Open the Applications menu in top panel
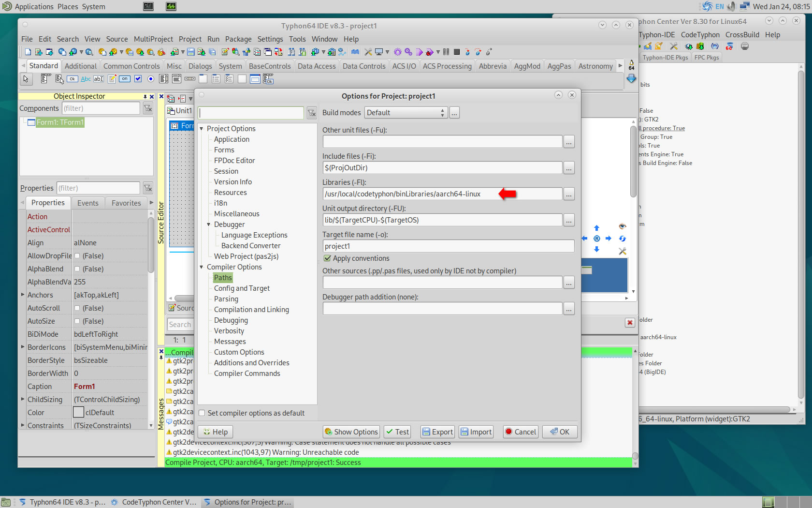812x508 pixels. pyautogui.click(x=33, y=7)
